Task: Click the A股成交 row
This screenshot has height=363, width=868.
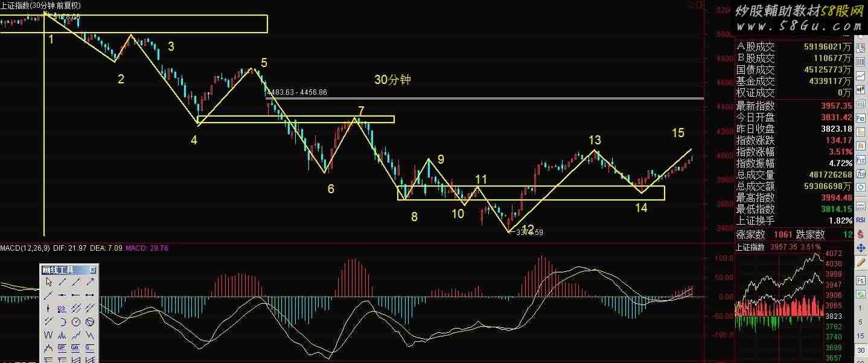Action: [794, 47]
